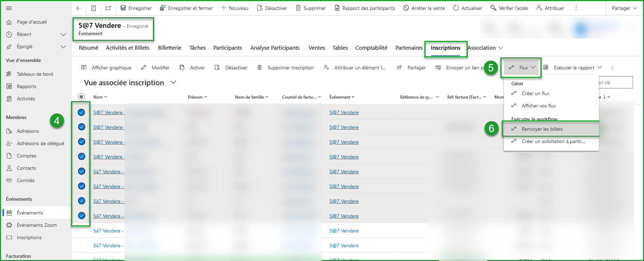Toggle the select-all rows radio button
The image size is (644, 261).
81,97
